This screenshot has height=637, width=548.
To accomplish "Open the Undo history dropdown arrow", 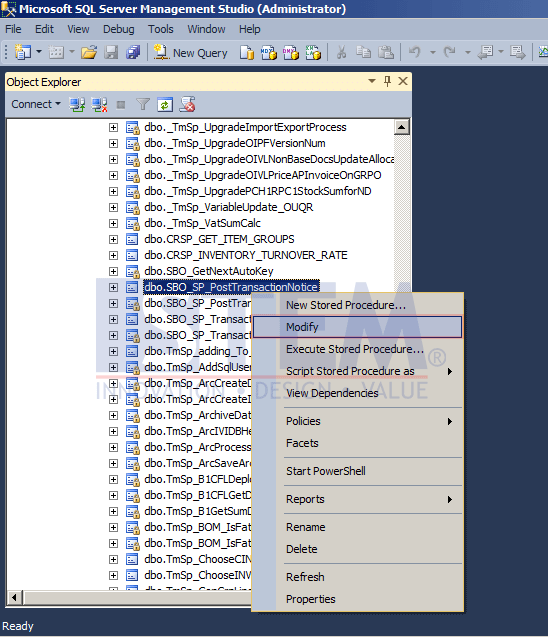I will coord(433,52).
